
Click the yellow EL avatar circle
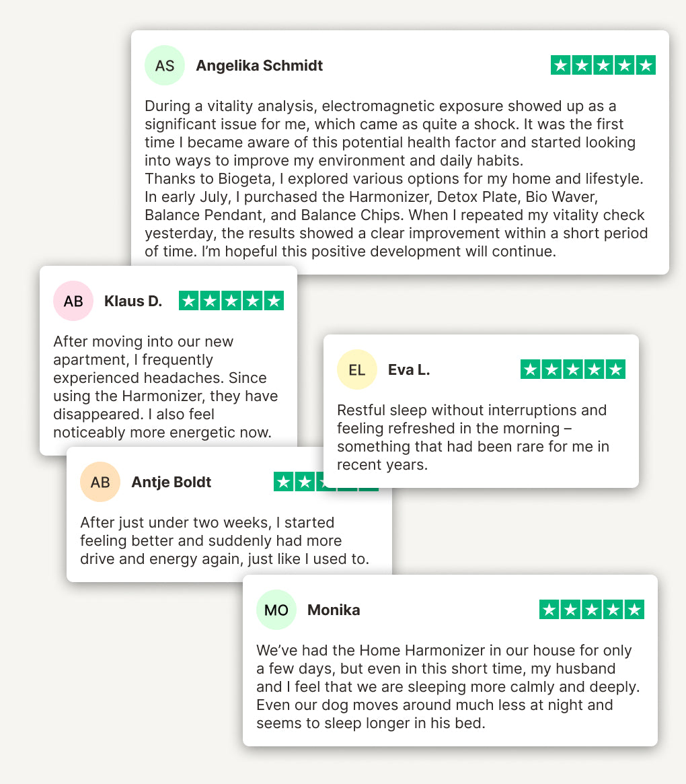pyautogui.click(x=357, y=369)
